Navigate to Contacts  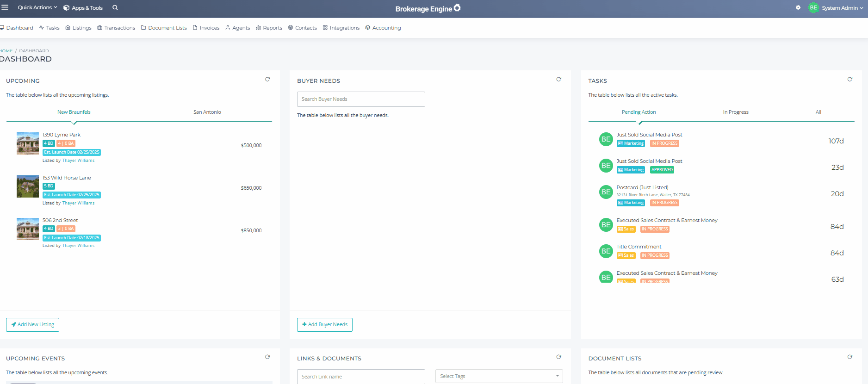pyautogui.click(x=303, y=28)
